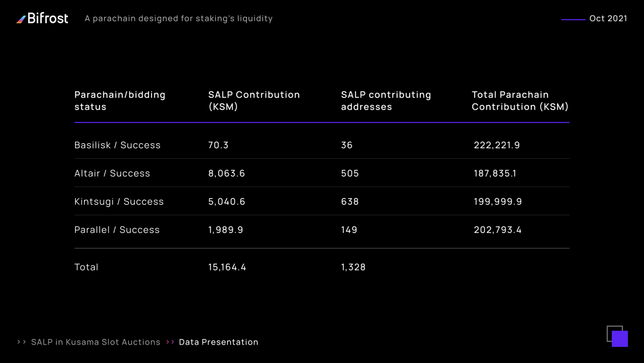
Task: Click the SALP contributing addresses header
Action: tap(386, 101)
